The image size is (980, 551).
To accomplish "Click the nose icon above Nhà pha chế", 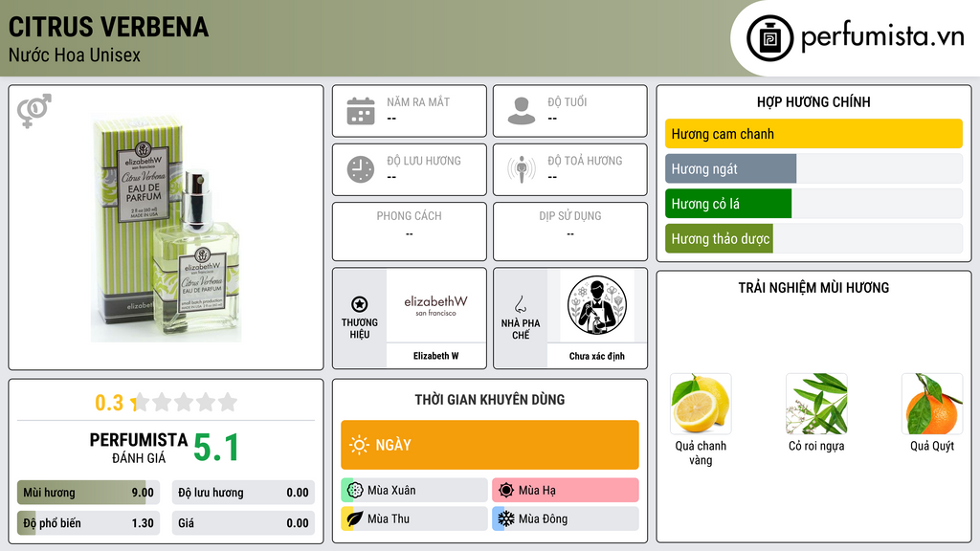I will click(x=520, y=304).
